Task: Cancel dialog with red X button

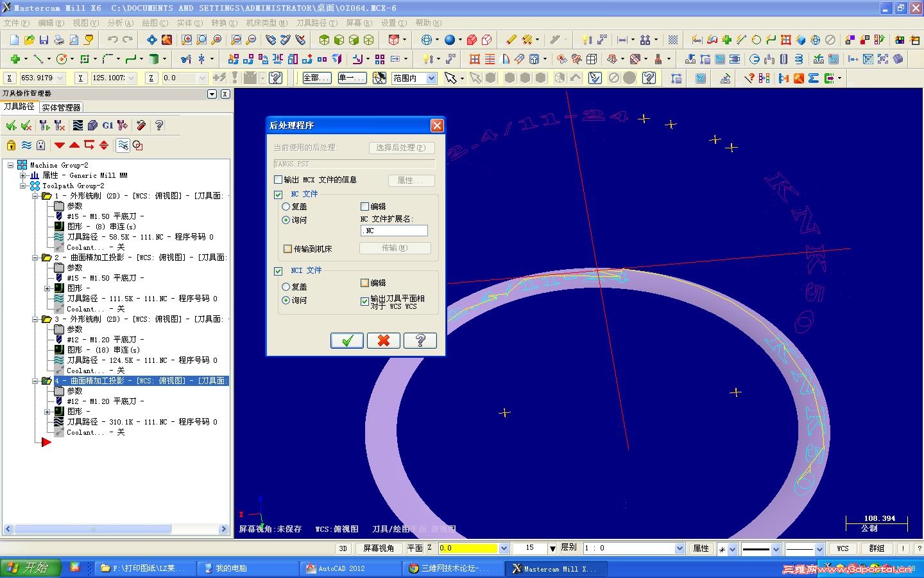Action: pyautogui.click(x=384, y=340)
